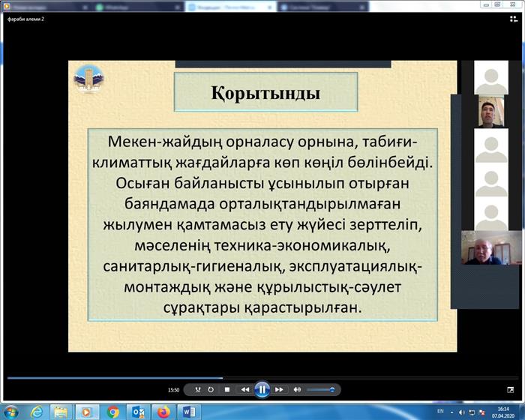
Task: Open Internet Explorer from taskbar
Action: 37,412
